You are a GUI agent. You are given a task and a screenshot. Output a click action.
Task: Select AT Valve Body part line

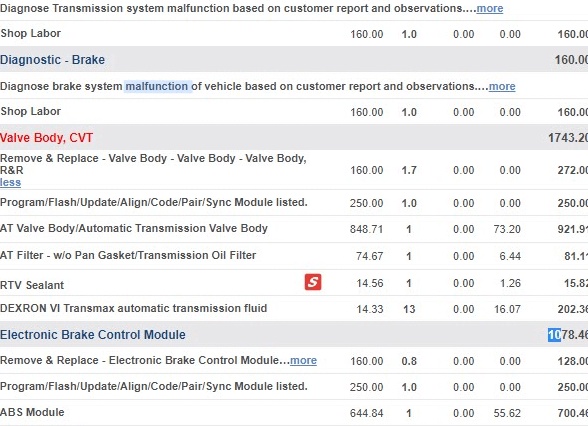(294, 229)
